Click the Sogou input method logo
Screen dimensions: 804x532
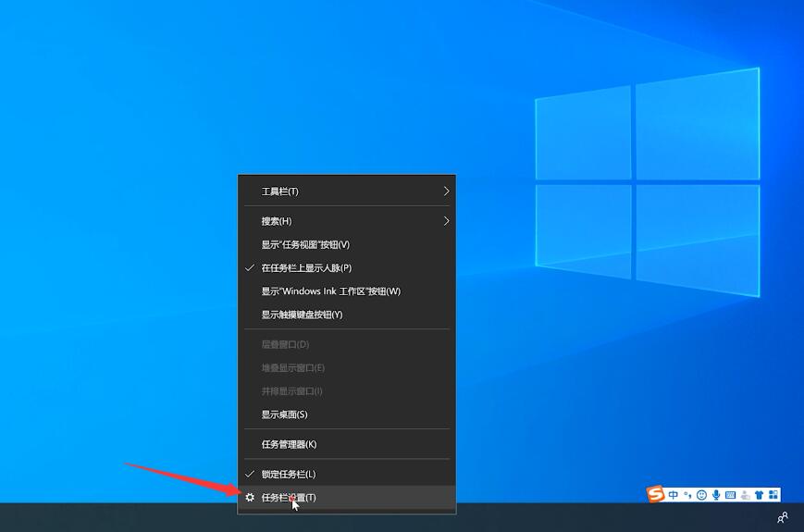(x=655, y=494)
